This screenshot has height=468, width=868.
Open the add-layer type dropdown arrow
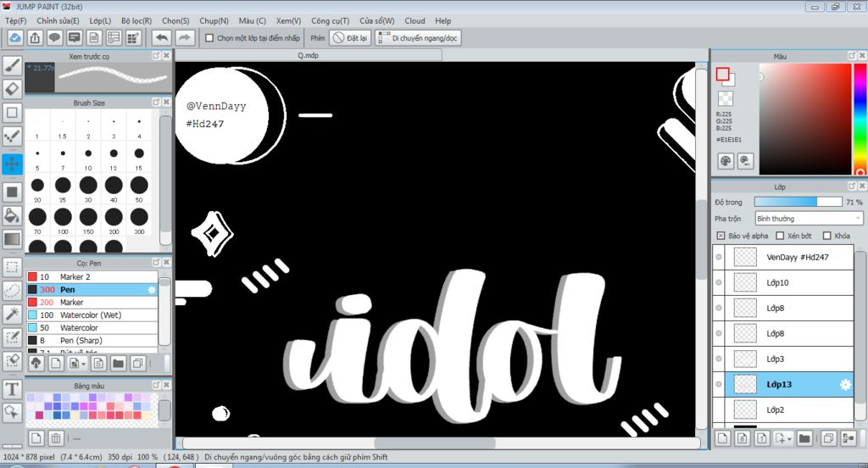[x=789, y=439]
